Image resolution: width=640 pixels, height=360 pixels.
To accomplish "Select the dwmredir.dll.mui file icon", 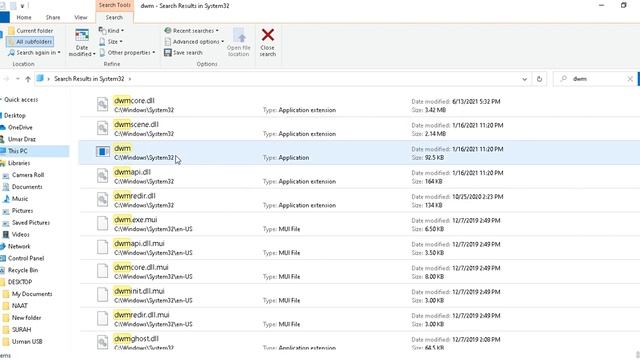I will 103,319.
